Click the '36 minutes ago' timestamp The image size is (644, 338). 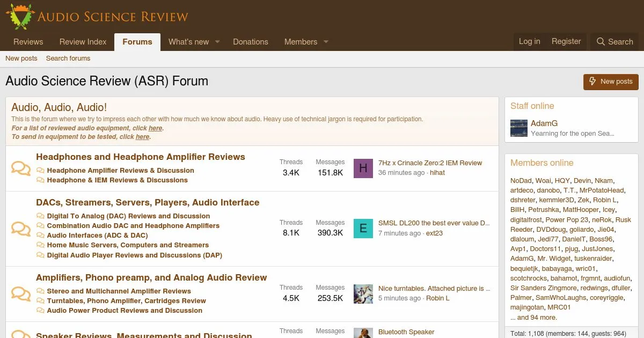(401, 173)
